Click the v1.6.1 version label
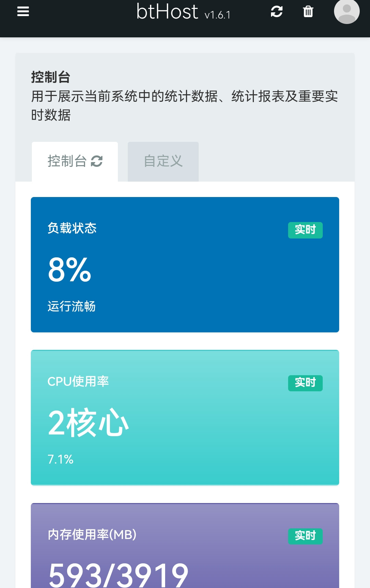This screenshot has height=588, width=370. (218, 15)
